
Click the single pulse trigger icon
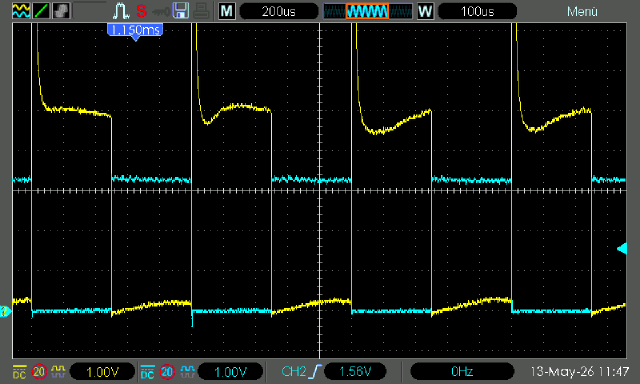[x=121, y=11]
